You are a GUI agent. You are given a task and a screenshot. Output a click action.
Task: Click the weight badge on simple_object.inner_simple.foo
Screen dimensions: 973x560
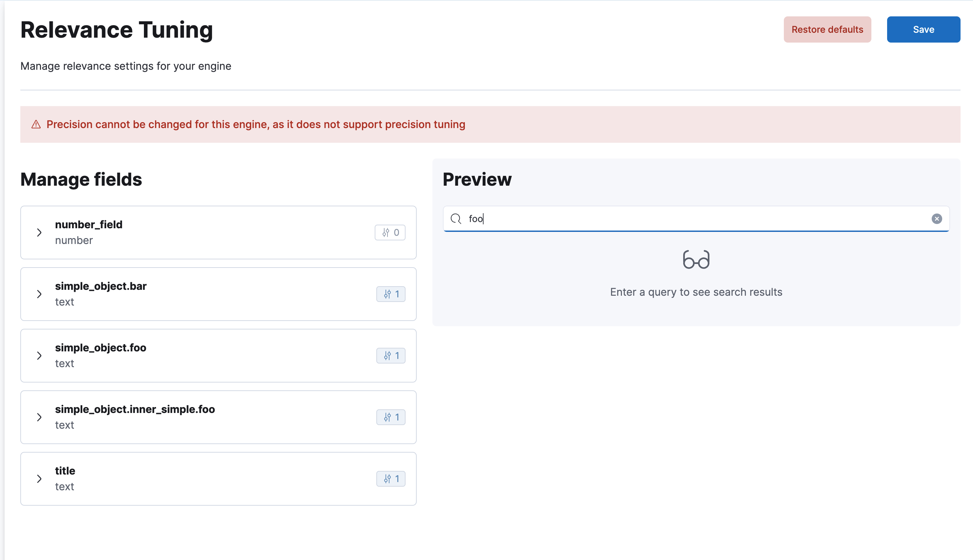pyautogui.click(x=391, y=417)
